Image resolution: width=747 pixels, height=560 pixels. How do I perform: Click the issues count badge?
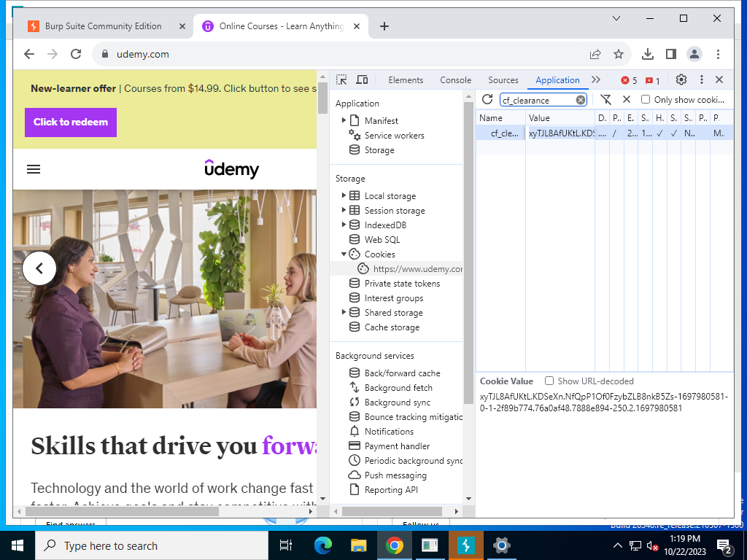[653, 80]
